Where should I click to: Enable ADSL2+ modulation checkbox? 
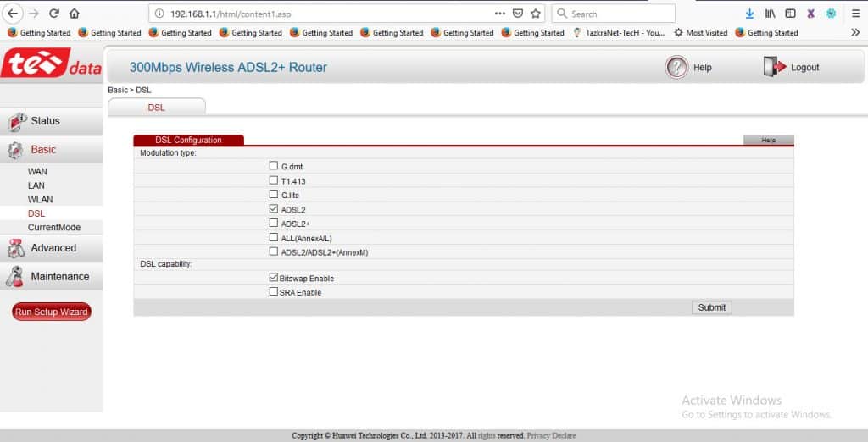(274, 223)
